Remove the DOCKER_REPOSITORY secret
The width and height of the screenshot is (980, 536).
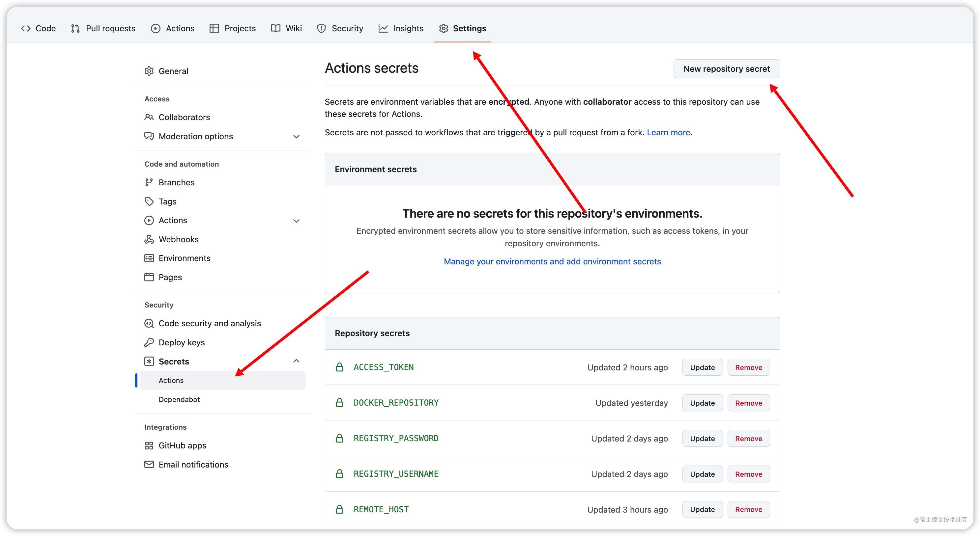click(x=749, y=403)
